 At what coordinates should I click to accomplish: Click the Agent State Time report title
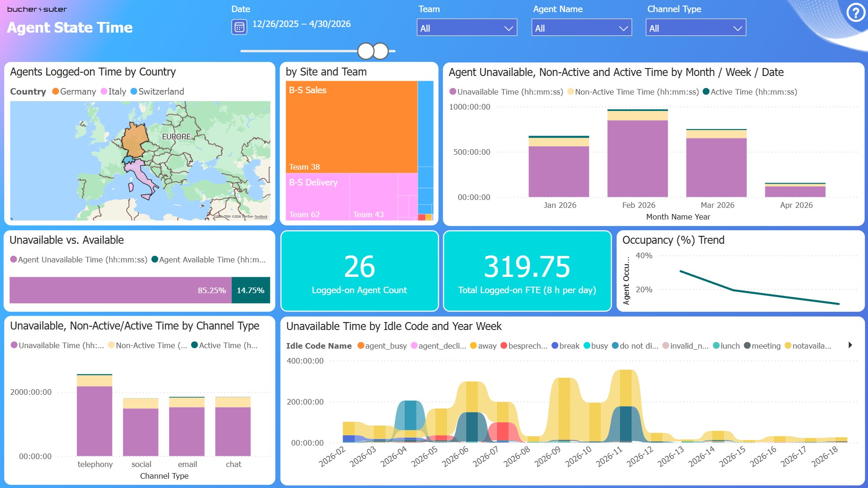point(70,27)
